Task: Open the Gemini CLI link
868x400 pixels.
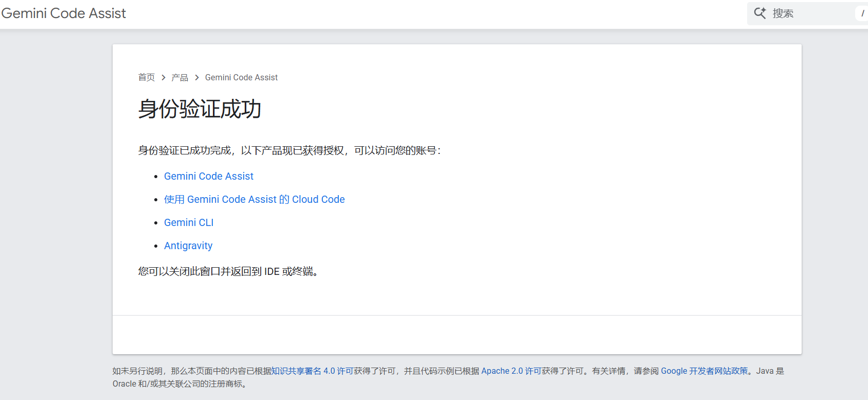Action: coord(189,222)
